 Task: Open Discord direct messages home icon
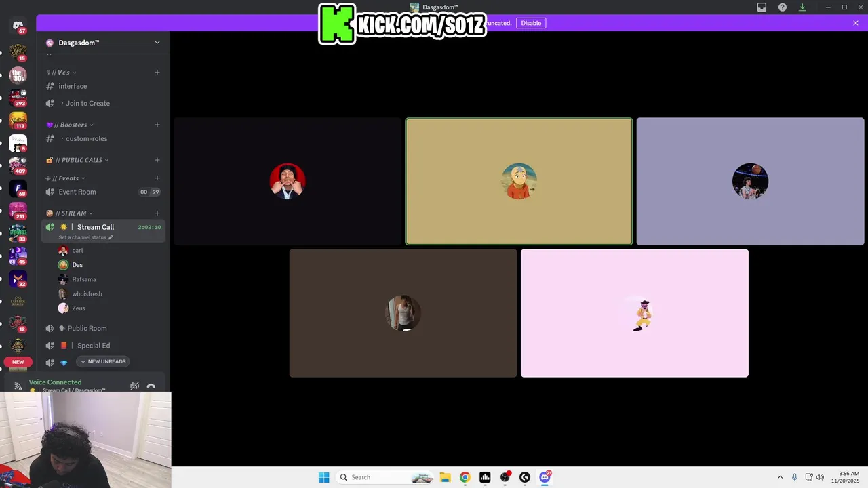18,26
